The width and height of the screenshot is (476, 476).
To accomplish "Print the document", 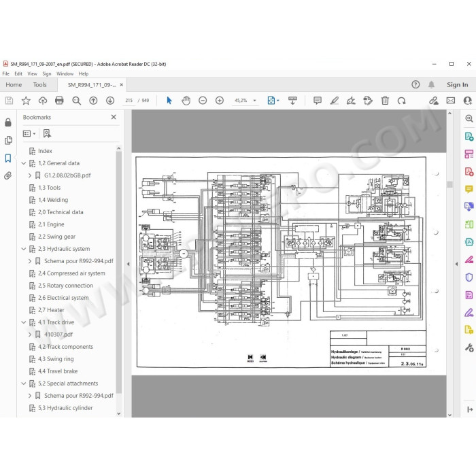I will [x=59, y=101].
